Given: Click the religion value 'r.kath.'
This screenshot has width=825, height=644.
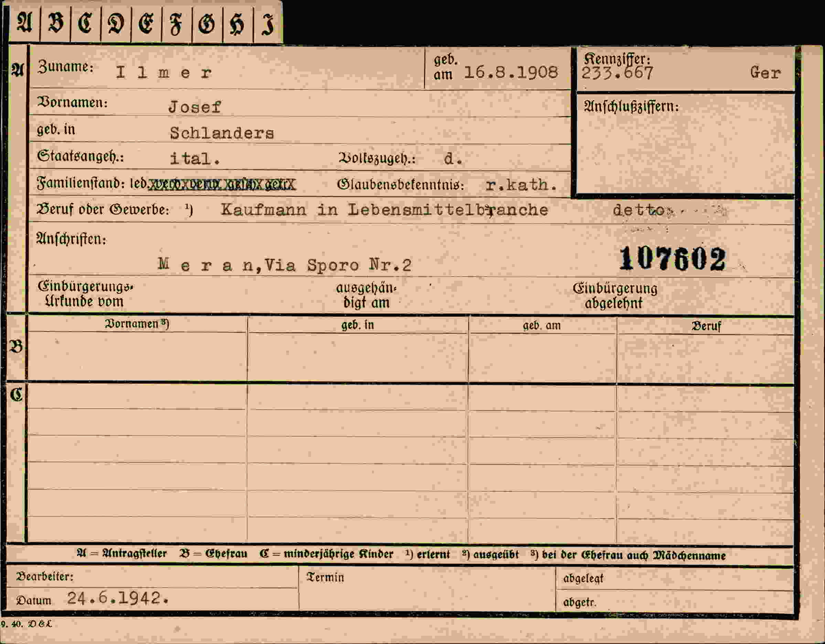Looking at the screenshot, I should [x=521, y=185].
